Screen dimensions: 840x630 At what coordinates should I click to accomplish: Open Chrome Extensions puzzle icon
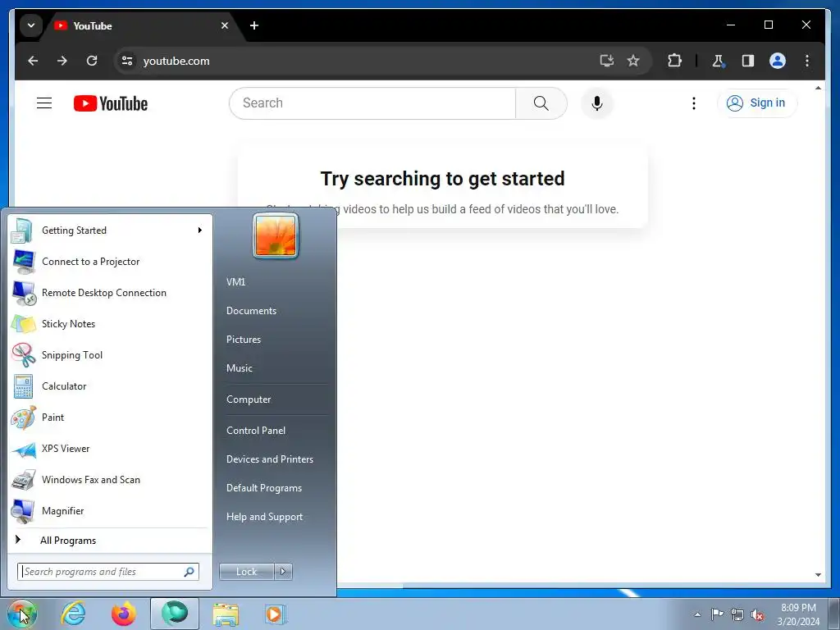(674, 61)
